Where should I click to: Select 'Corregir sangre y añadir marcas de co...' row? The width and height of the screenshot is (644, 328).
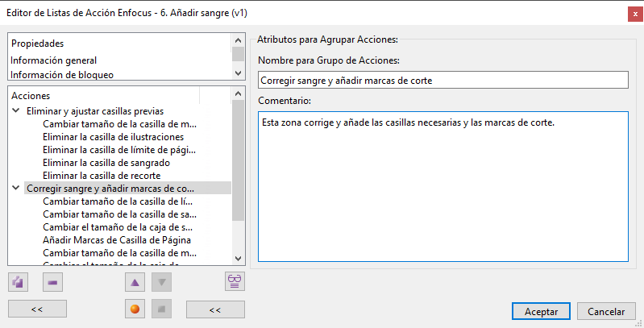127,189
